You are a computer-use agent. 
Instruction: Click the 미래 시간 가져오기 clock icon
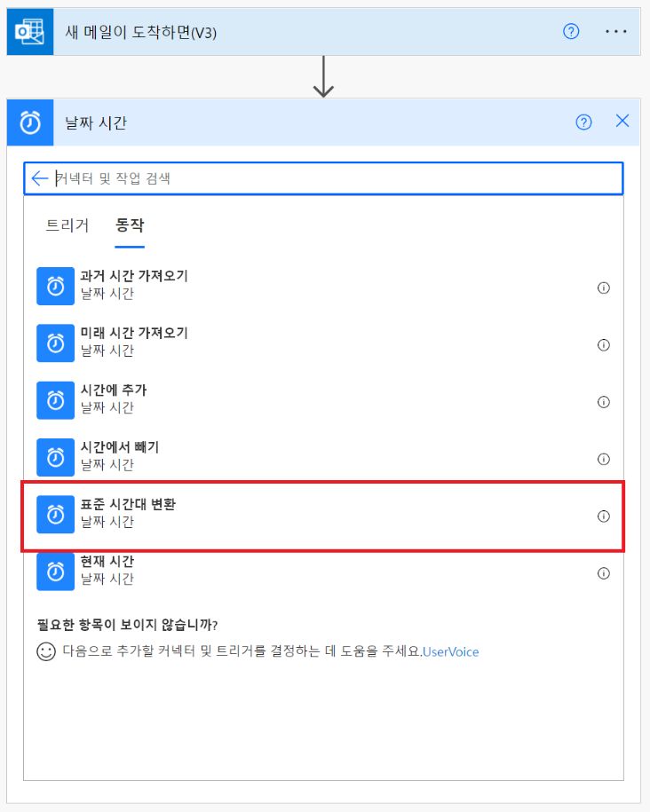(55, 343)
